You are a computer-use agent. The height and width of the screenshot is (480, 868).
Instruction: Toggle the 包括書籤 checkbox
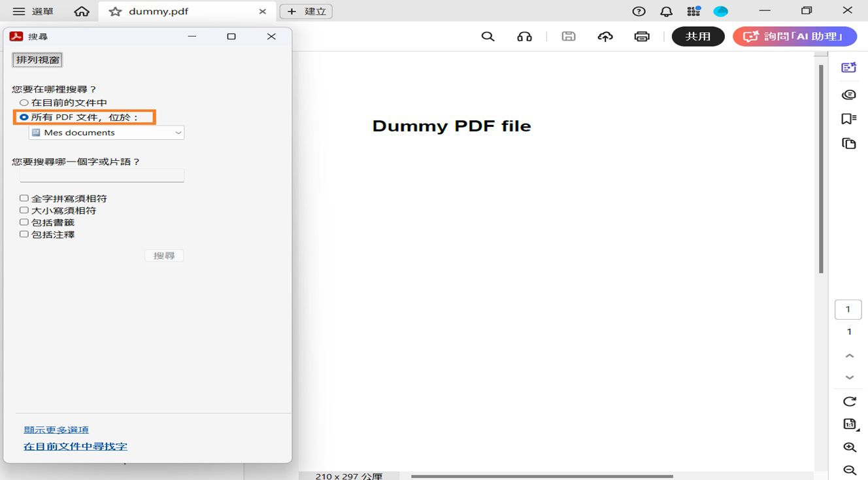(24, 222)
